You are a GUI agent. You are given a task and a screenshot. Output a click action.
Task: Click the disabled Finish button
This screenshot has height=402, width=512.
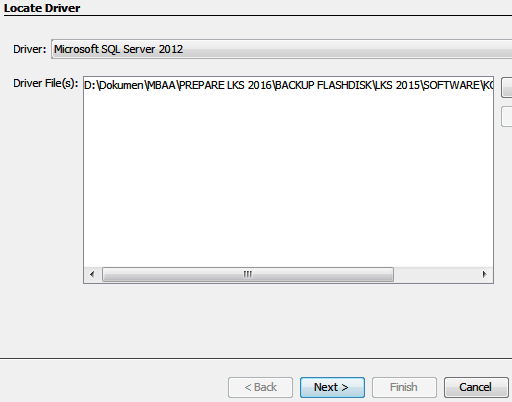(404, 387)
